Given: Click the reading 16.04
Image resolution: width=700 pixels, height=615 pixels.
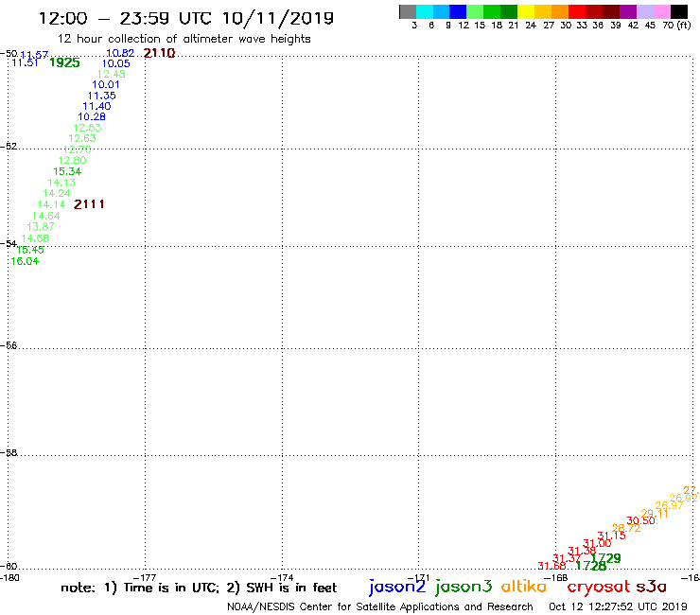Looking at the screenshot, I should point(25,261).
